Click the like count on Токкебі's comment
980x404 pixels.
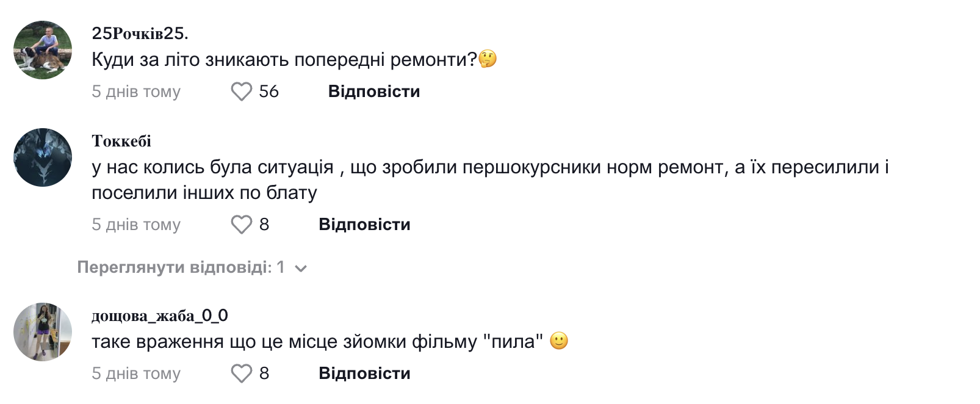[x=264, y=225]
